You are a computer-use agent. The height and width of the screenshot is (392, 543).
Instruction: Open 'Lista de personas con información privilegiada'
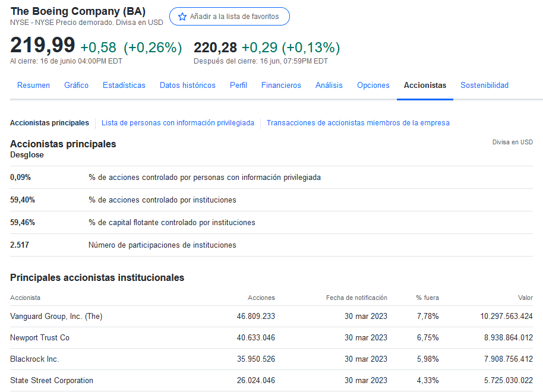pyautogui.click(x=178, y=123)
